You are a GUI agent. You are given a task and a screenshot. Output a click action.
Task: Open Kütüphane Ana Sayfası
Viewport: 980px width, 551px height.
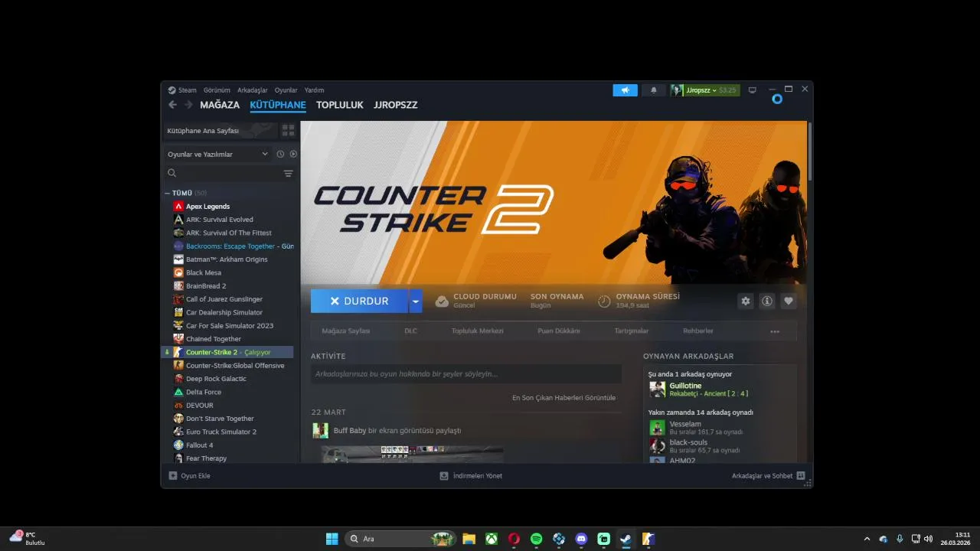(220, 131)
